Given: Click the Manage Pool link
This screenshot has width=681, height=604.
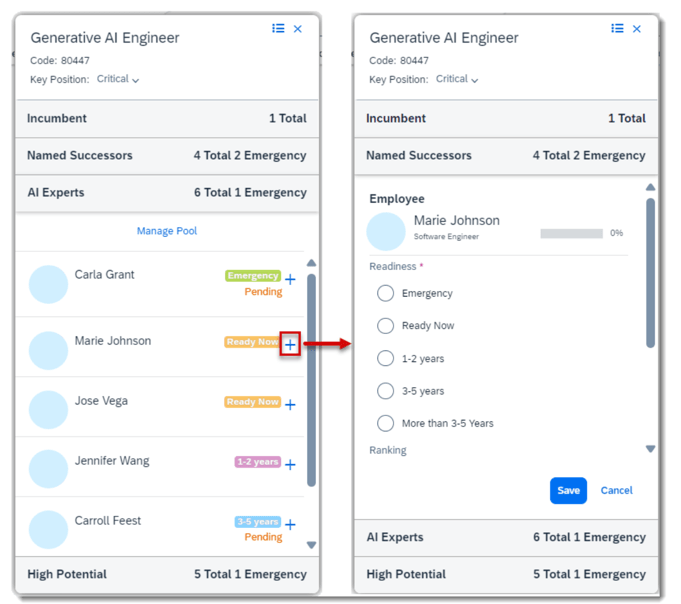Looking at the screenshot, I should pyautogui.click(x=167, y=231).
